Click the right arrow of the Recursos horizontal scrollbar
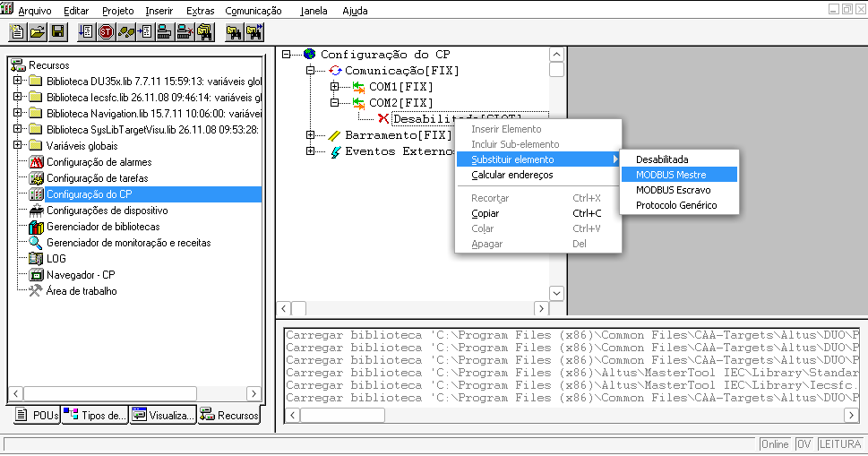This screenshot has height=456, width=868. 254,393
